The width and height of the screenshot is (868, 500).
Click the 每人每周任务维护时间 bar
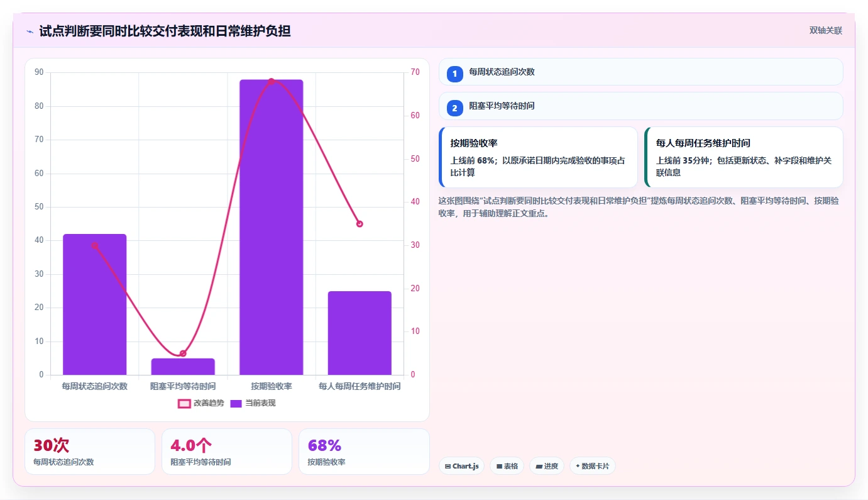pyautogui.click(x=360, y=333)
